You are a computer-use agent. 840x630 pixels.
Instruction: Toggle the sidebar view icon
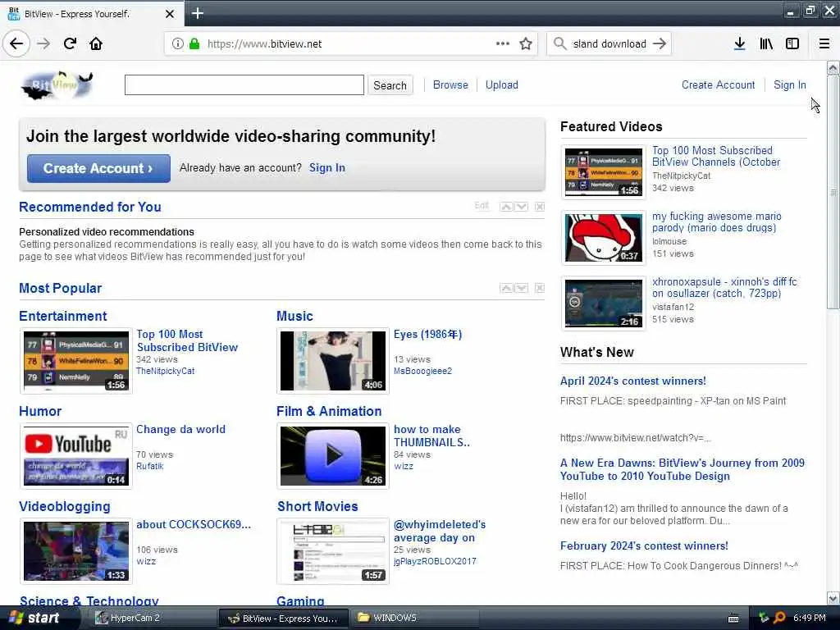(x=792, y=44)
